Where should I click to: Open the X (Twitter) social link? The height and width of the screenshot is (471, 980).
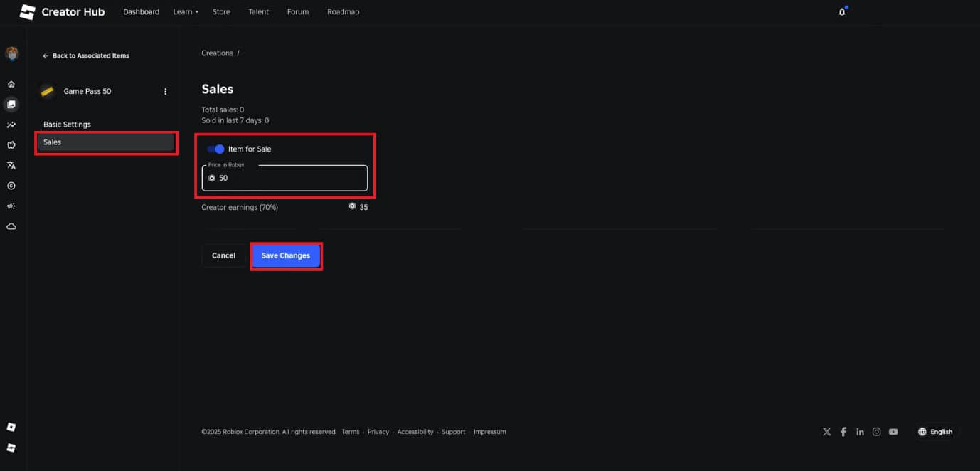click(826, 432)
